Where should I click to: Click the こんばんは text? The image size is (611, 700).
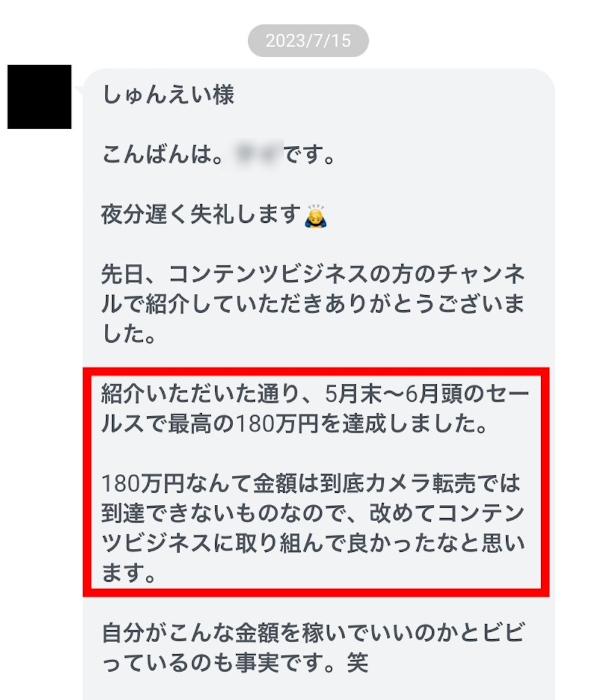[x=157, y=154]
